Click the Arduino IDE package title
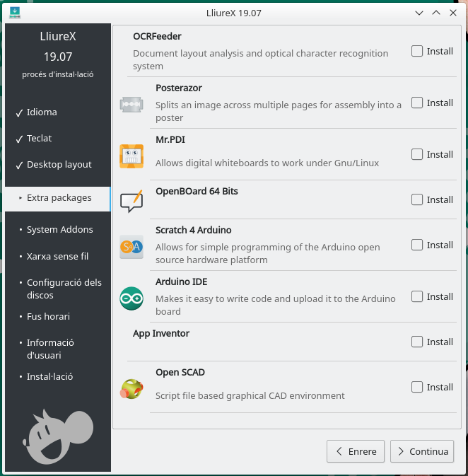468x476 pixels. click(x=181, y=281)
